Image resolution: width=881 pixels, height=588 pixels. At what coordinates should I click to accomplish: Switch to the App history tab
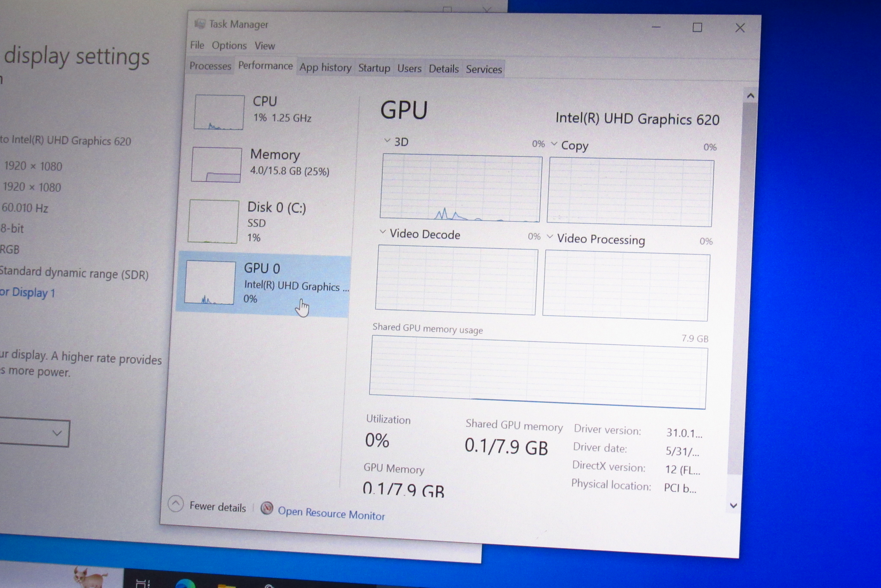(326, 67)
